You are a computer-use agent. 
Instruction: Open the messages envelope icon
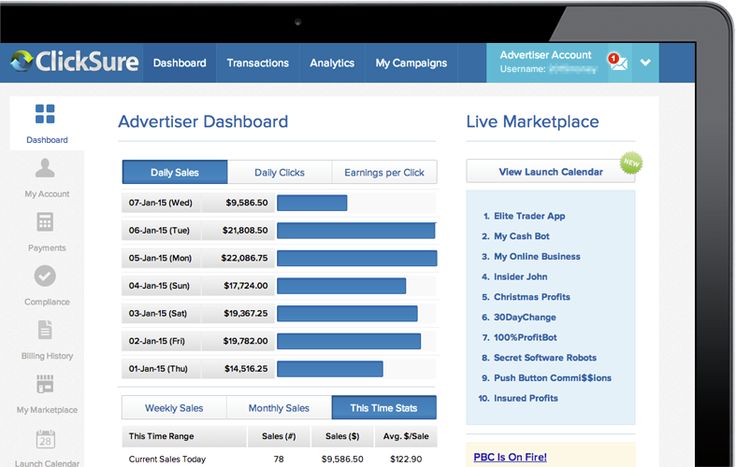click(x=618, y=62)
